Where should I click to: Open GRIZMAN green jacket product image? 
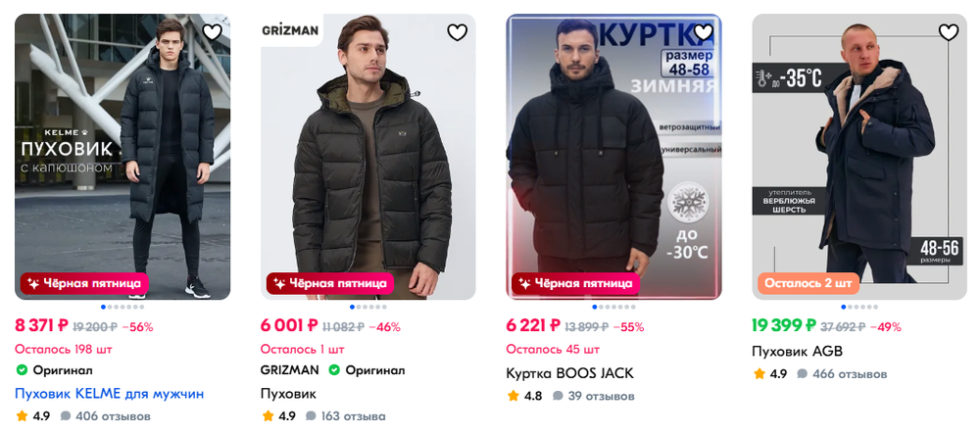368,157
